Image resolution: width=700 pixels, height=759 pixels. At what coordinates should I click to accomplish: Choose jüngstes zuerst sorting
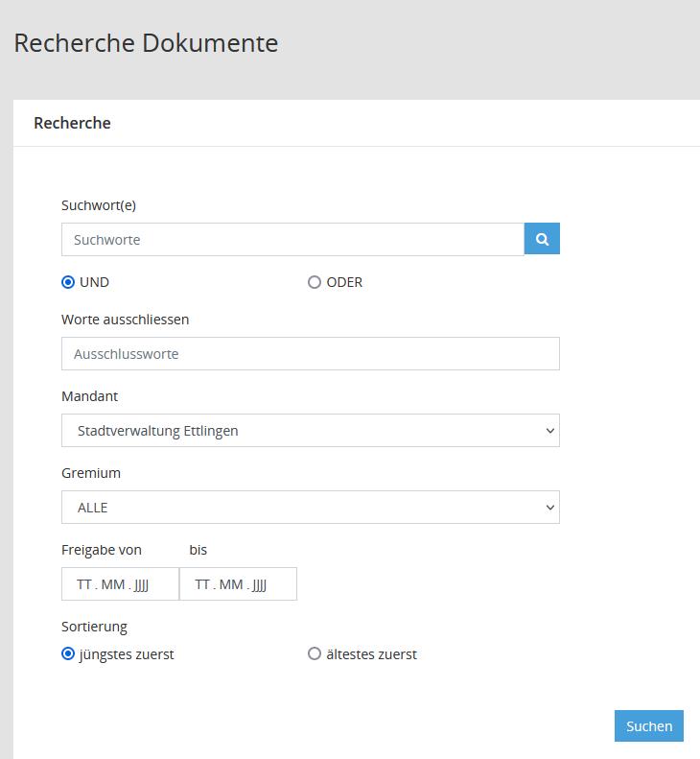click(x=68, y=654)
